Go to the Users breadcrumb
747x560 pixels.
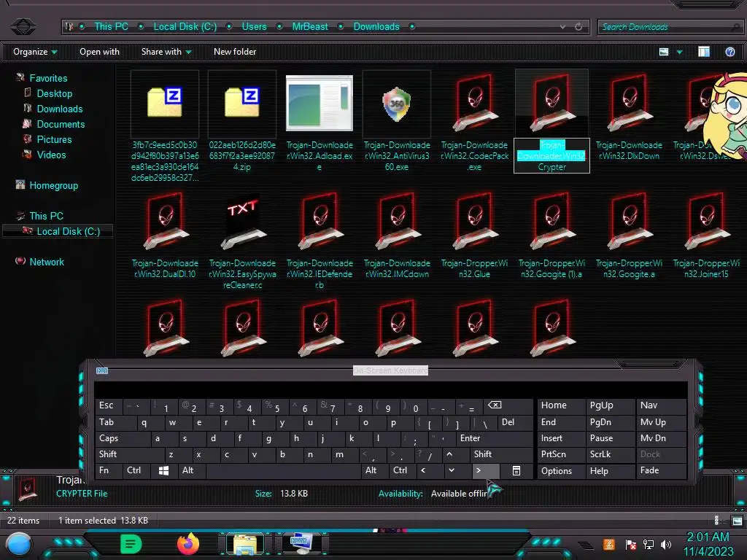point(255,27)
